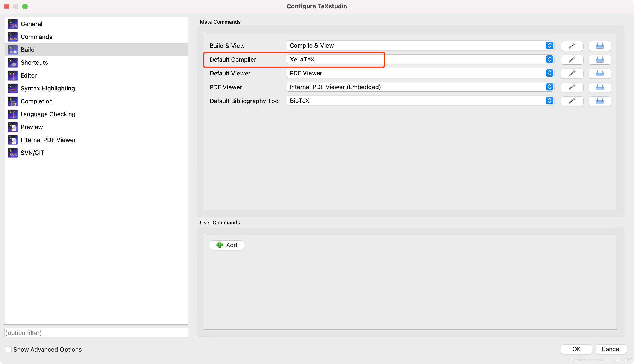Click the Commands latex sidebar icon
This screenshot has width=634, height=364.
point(12,37)
